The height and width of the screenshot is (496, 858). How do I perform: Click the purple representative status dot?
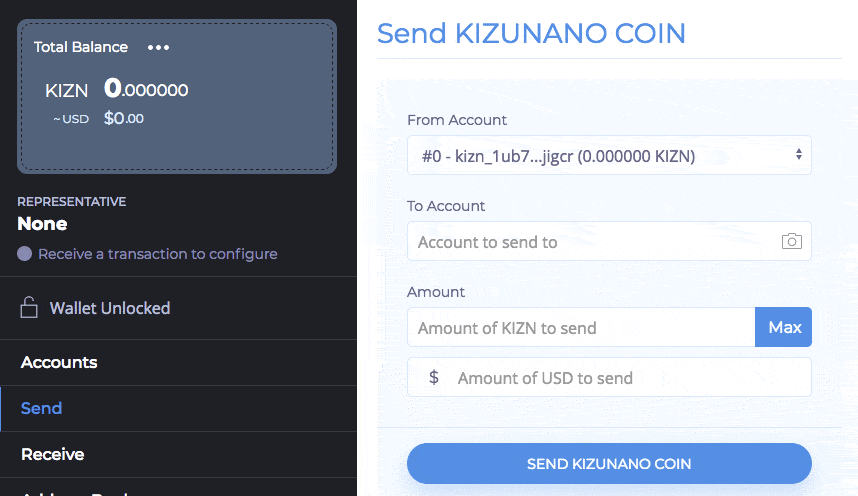25,253
